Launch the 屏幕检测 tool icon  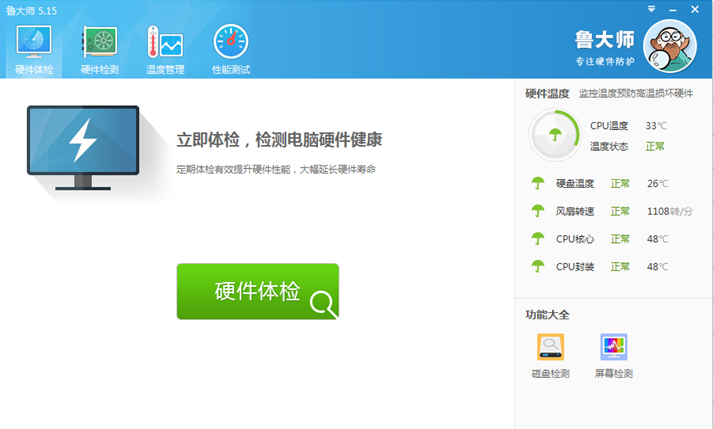(x=614, y=347)
